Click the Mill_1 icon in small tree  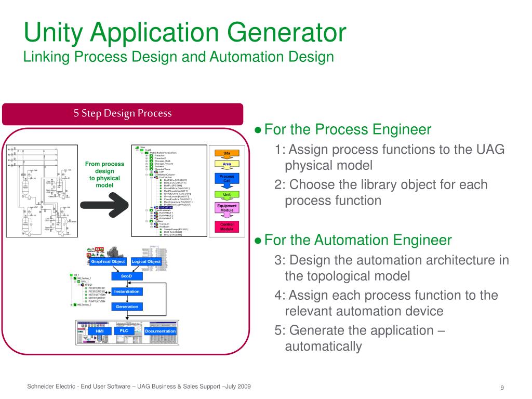[x=71, y=275]
